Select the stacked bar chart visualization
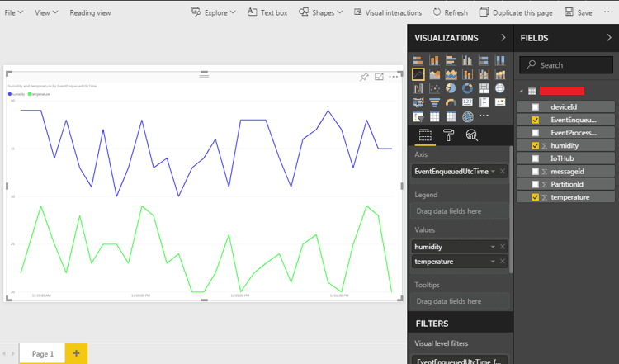The width and height of the screenshot is (619, 364). tap(418, 60)
